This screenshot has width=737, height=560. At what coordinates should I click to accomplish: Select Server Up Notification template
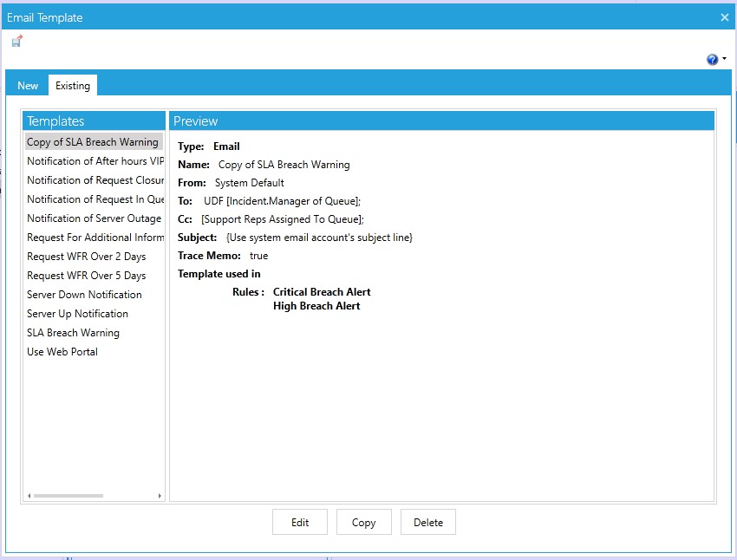coord(77,314)
